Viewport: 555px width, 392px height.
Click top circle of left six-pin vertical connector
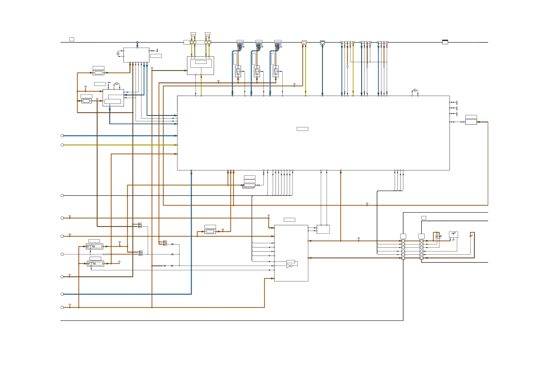tap(403, 241)
